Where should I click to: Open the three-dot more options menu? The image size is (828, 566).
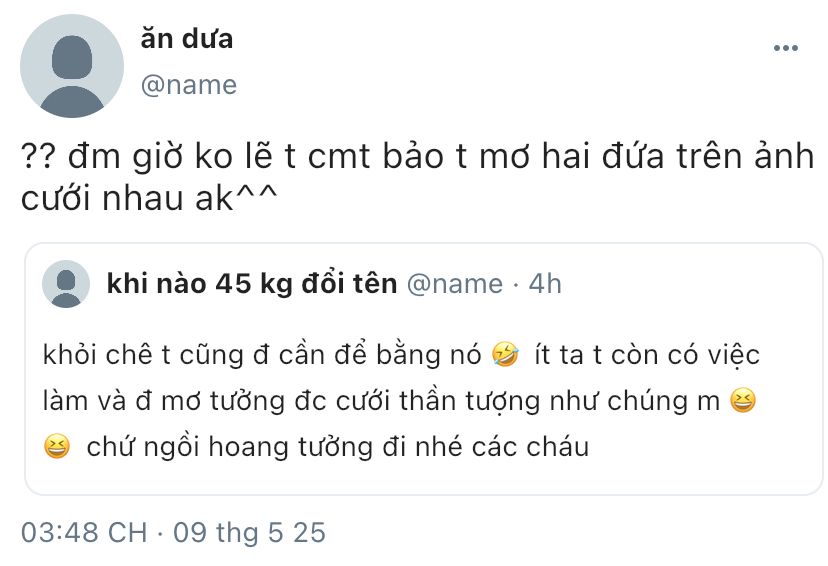[785, 48]
